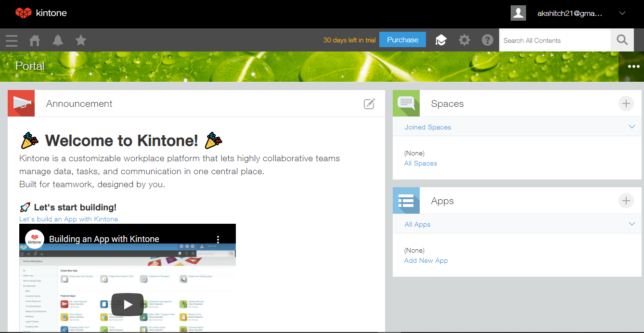Image resolution: width=644 pixels, height=333 pixels.
Task: Expand the All Apps chevron
Action: point(632,224)
